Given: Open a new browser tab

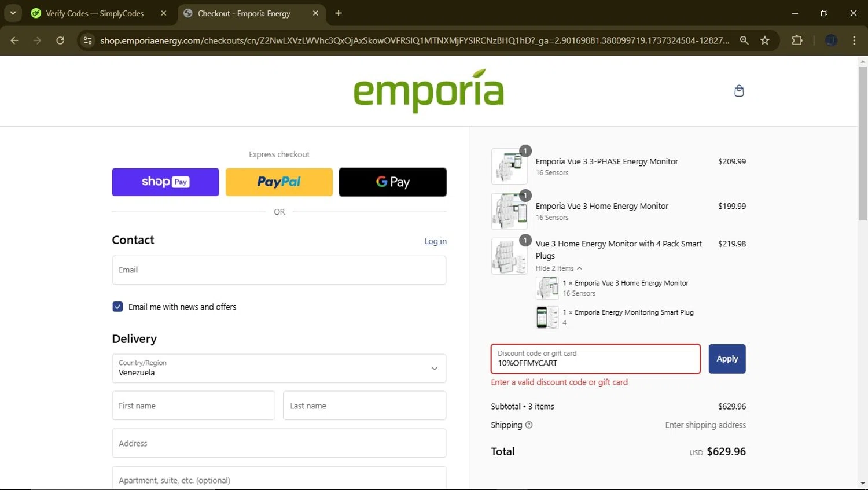Looking at the screenshot, I should 339,13.
